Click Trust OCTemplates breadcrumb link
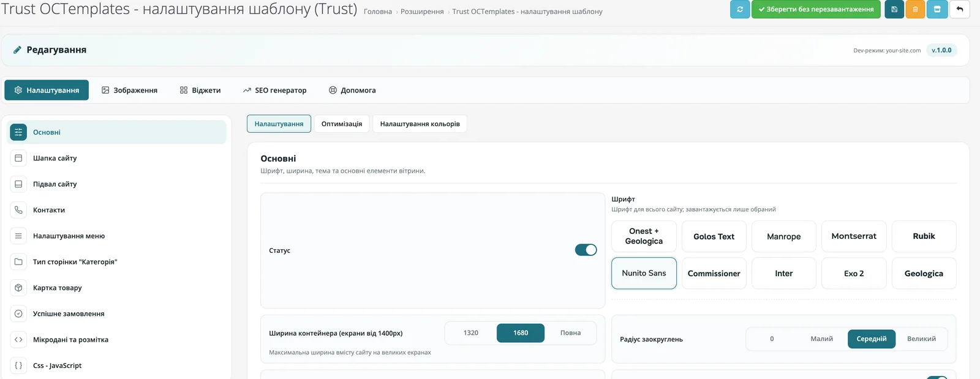This screenshot has height=379, width=980. [527, 12]
